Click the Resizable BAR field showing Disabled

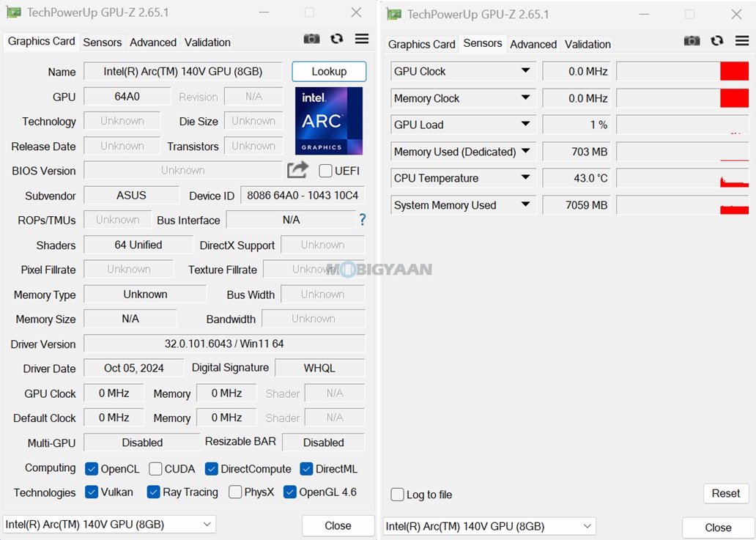[324, 442]
